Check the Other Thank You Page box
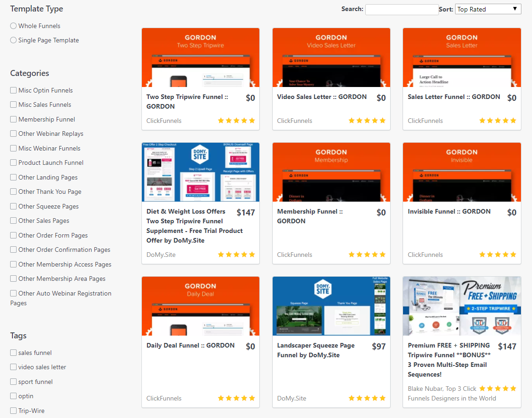This screenshot has width=532, height=418. 13,192
